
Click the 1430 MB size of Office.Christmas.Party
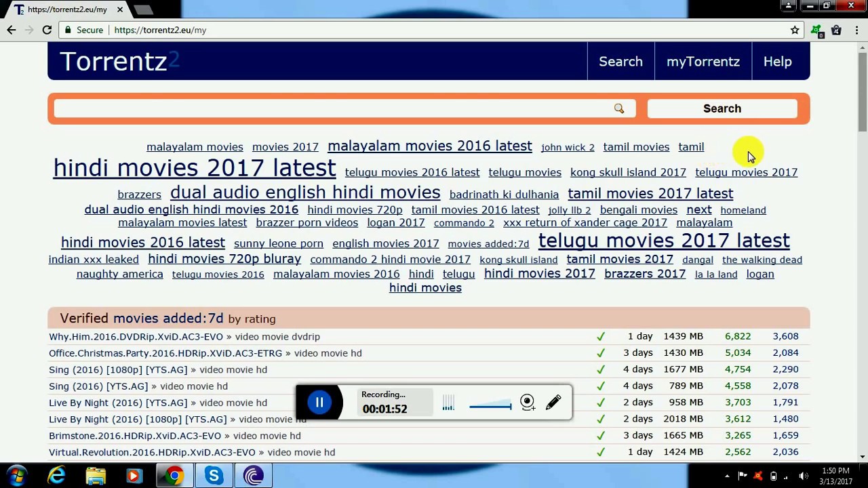[683, 352]
